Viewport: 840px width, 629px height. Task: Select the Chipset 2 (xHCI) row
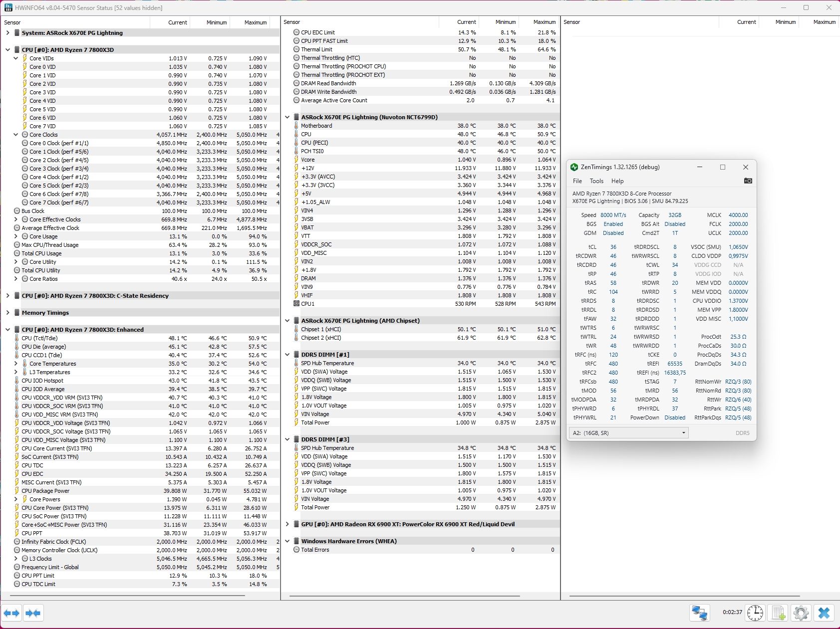[x=420, y=338]
